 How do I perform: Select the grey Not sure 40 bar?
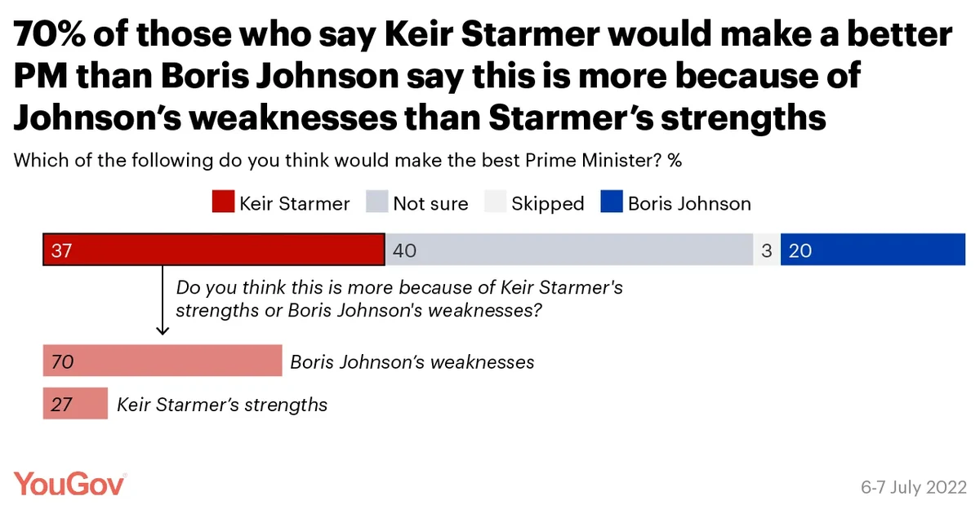point(569,250)
